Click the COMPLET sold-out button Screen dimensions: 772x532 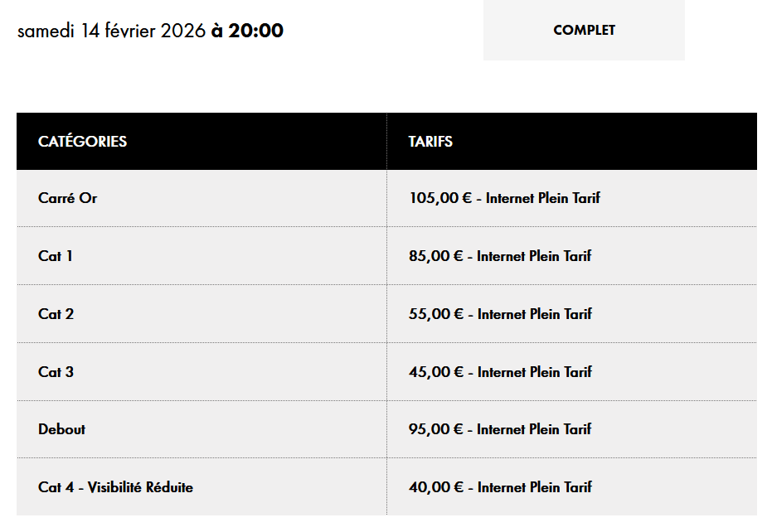[x=584, y=30]
